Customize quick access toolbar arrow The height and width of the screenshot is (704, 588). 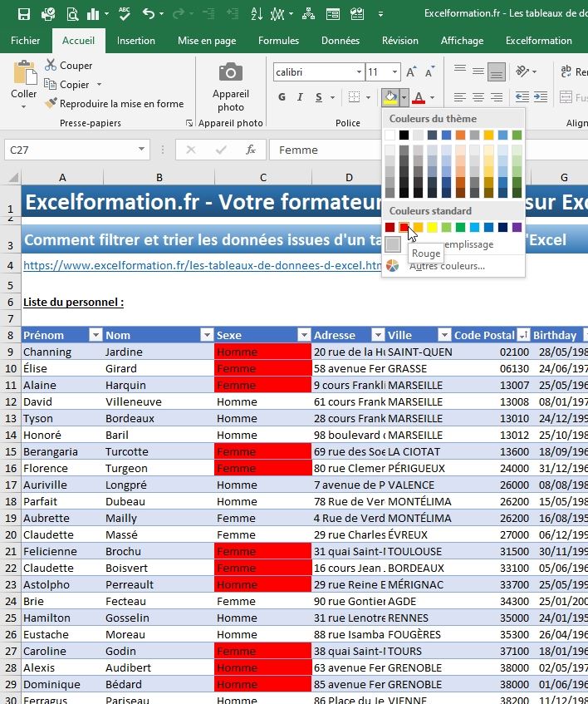pos(380,14)
